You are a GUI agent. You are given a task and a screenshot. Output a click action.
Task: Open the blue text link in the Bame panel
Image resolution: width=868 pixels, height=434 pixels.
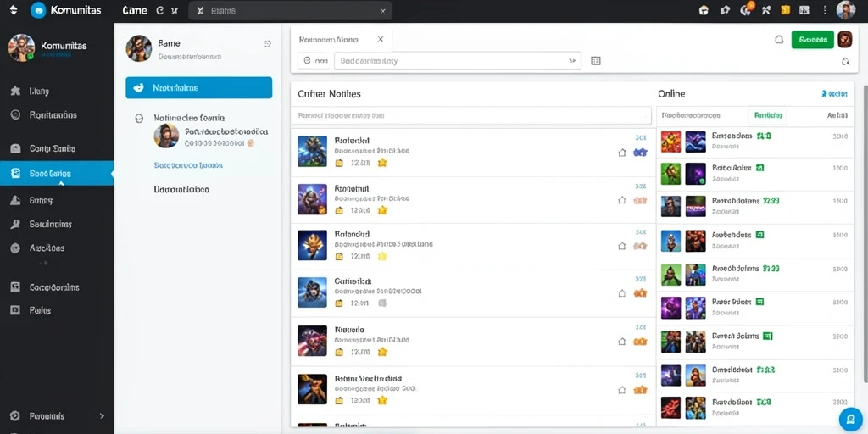click(x=188, y=165)
